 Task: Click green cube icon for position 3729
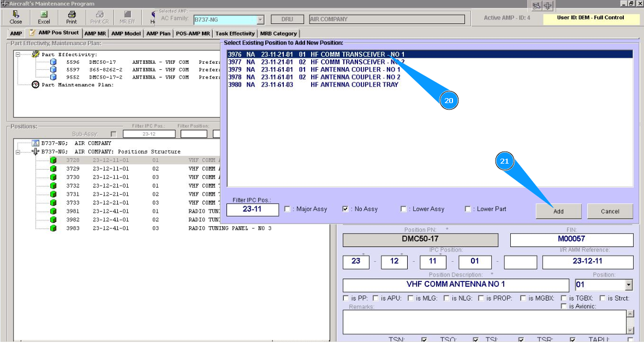(53, 169)
